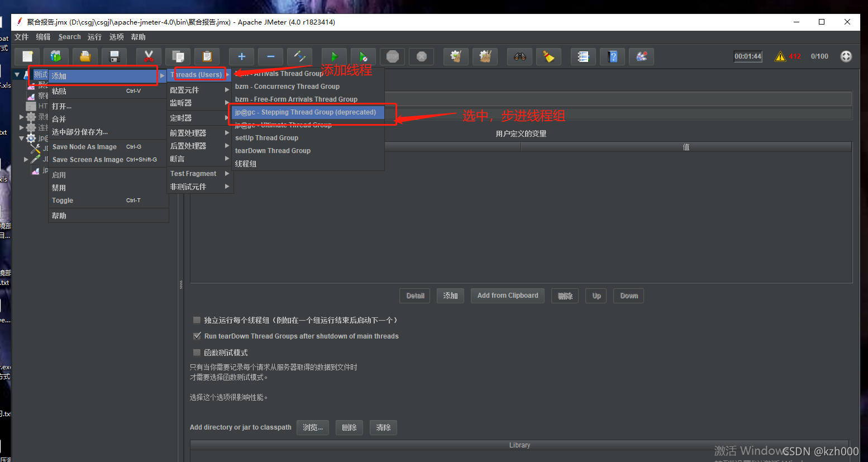
Task: Click 添加 button under variables table
Action: [450, 296]
